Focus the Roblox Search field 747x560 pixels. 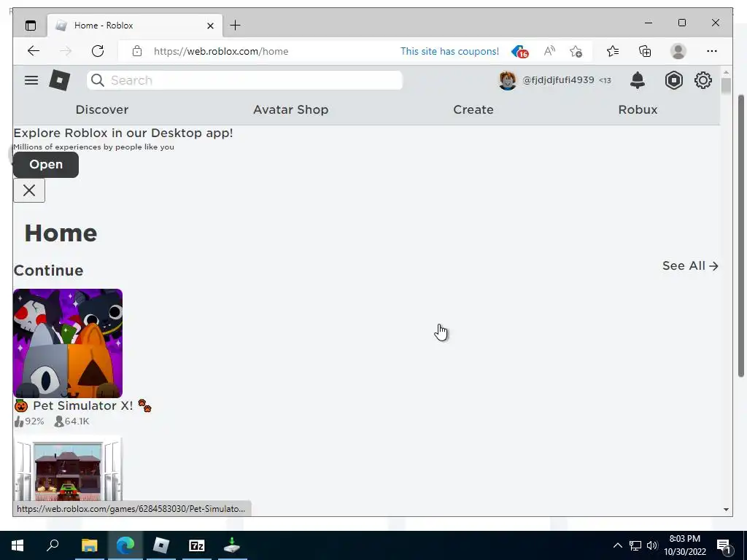click(245, 80)
